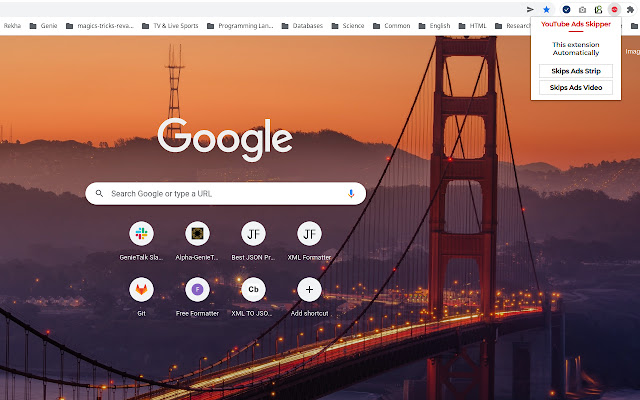The height and width of the screenshot is (400, 640).
Task: Click the blue bookmark star icon
Action: [547, 9]
